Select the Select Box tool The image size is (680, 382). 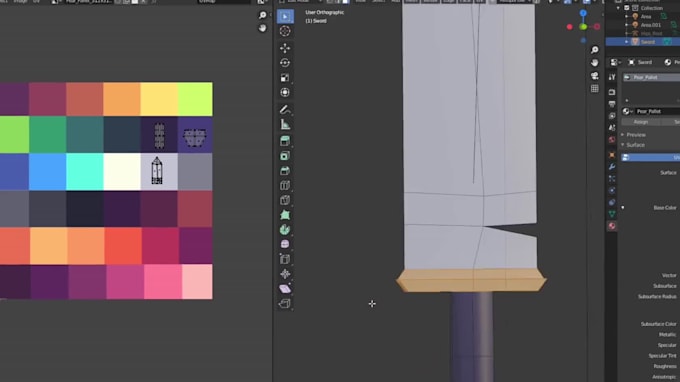pyautogui.click(x=285, y=16)
